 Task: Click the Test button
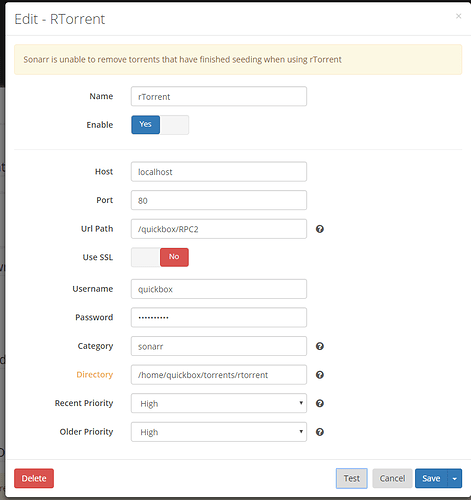click(352, 478)
